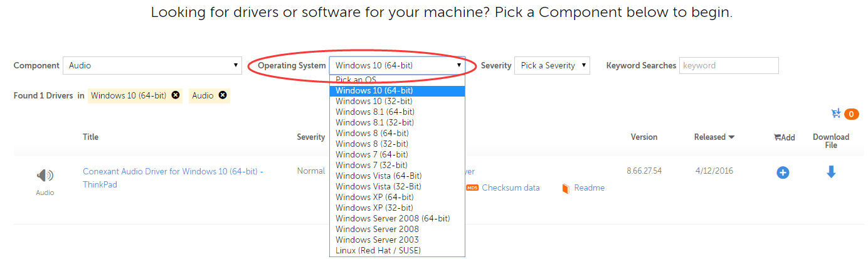Open the Component dropdown
Image resolution: width=868 pixels, height=259 pixels.
[152, 65]
